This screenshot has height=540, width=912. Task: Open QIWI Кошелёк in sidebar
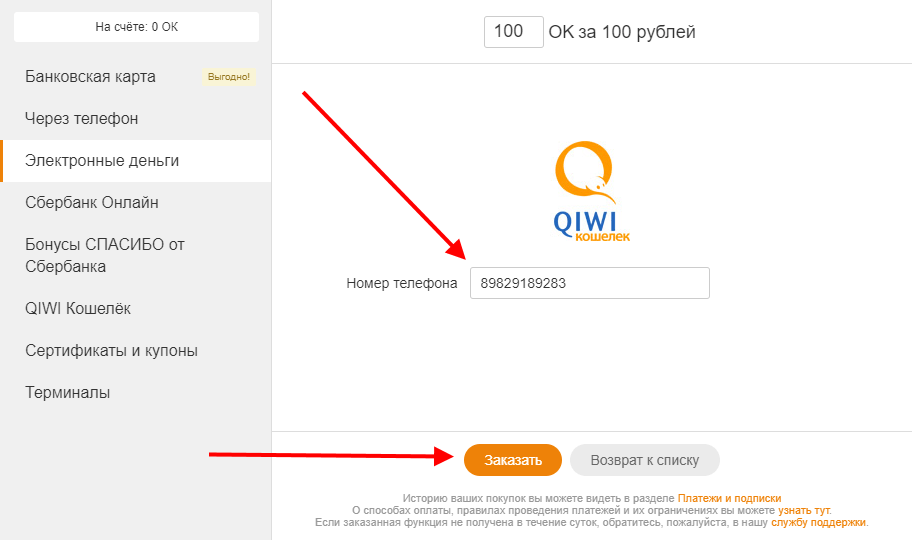78,309
